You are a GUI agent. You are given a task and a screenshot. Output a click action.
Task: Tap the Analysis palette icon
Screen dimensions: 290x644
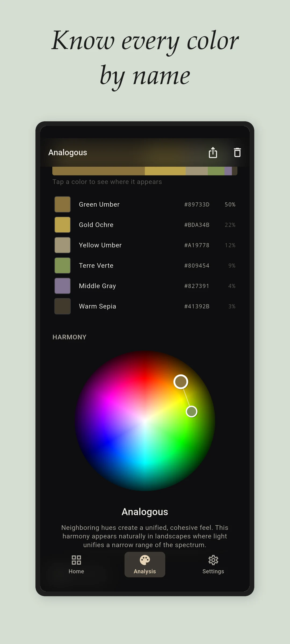(x=145, y=560)
